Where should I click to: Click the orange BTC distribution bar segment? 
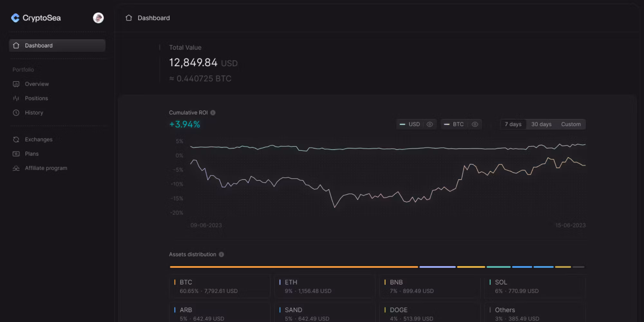pyautogui.click(x=294, y=267)
